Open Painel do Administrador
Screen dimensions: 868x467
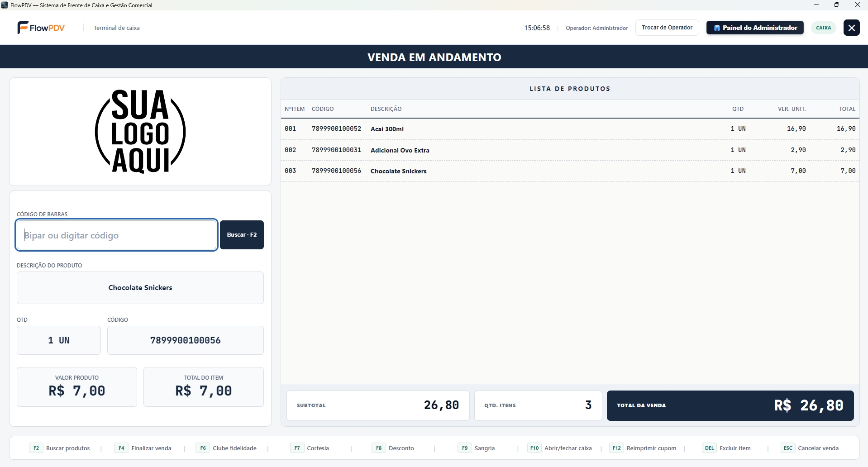click(755, 28)
